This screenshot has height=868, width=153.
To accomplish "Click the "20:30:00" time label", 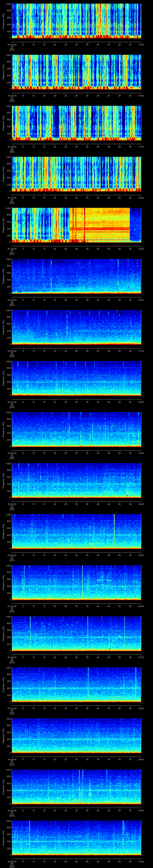I will coord(12,862).
